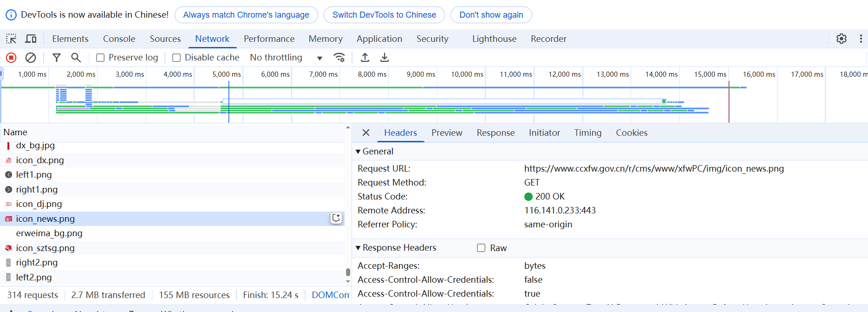Select erweima_bg.png in the request list
The width and height of the screenshot is (868, 312).
49,233
